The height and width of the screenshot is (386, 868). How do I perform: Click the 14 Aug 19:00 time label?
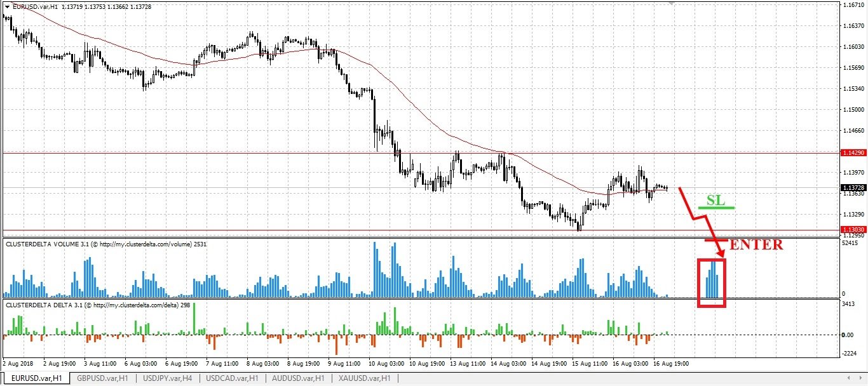pos(548,364)
